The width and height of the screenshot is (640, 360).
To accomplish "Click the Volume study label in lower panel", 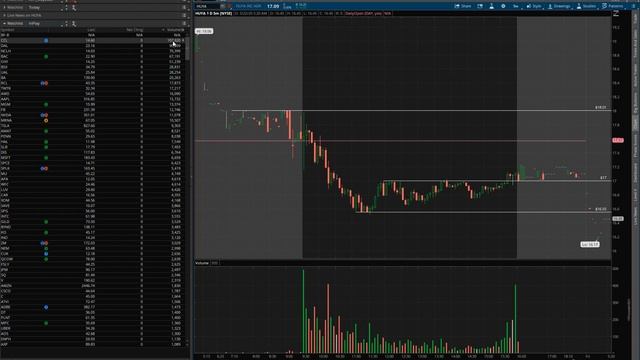I will (202, 263).
